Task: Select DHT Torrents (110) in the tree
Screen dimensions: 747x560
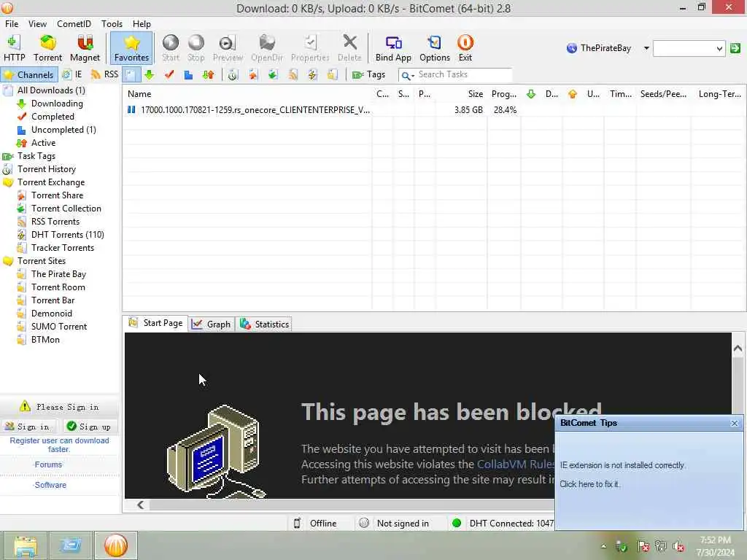Action: tap(67, 235)
